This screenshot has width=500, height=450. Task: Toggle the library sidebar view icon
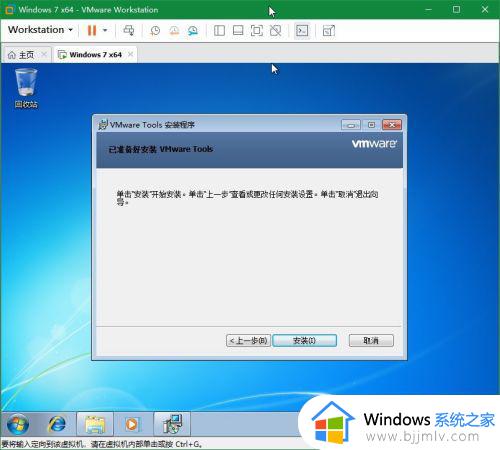[x=219, y=31]
